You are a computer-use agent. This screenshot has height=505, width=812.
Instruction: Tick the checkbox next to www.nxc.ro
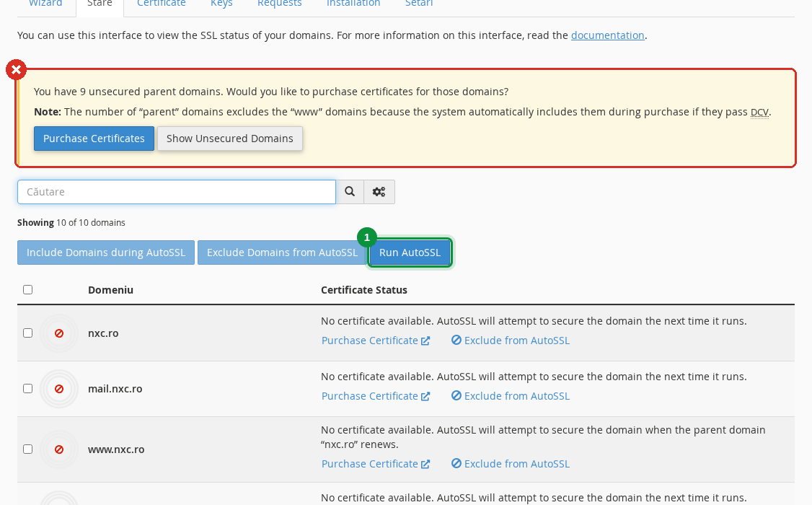pyautogui.click(x=28, y=449)
